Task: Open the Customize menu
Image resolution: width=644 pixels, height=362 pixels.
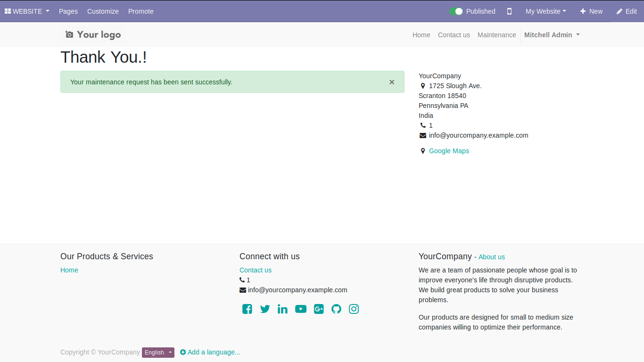Action: 103,11
